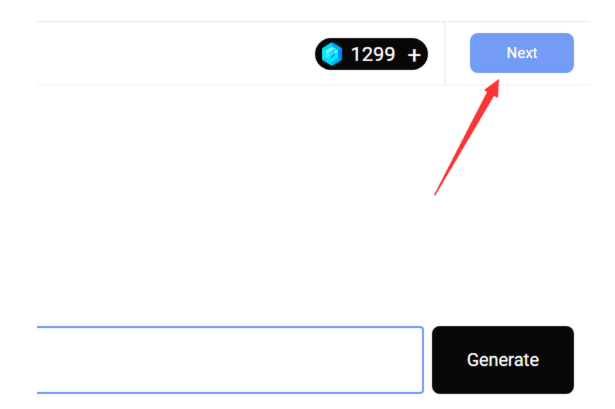Go to the next step with Next
Viewport: 615px width, 409px height.
(x=521, y=53)
